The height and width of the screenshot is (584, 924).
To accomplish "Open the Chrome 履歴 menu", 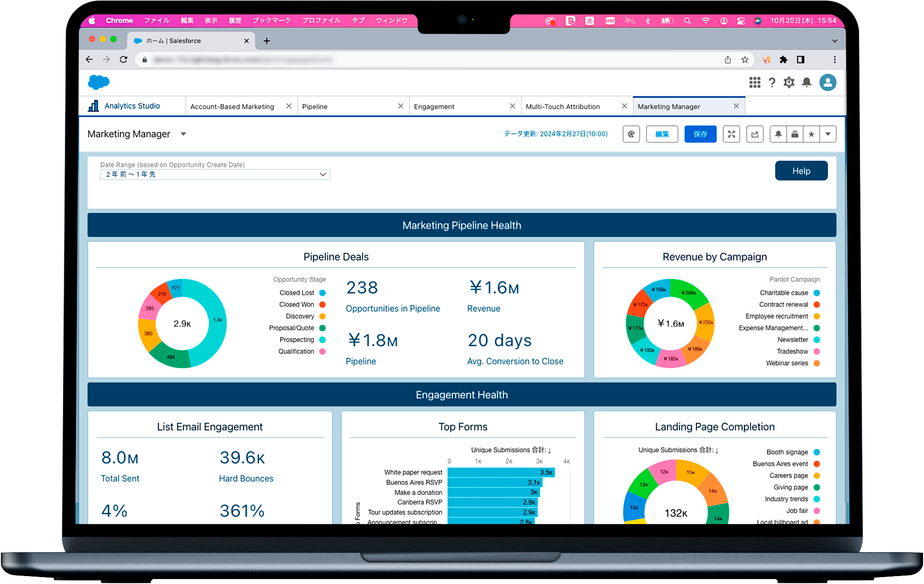I will pyautogui.click(x=235, y=21).
